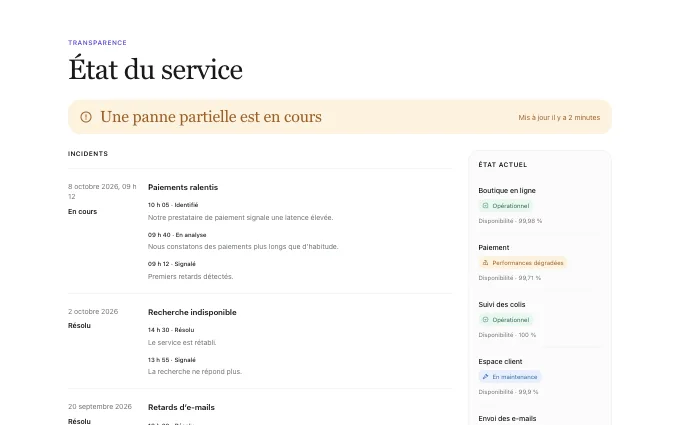680x425 pixels.
Task: Click the Premiers retards détectés text
Action: (190, 276)
